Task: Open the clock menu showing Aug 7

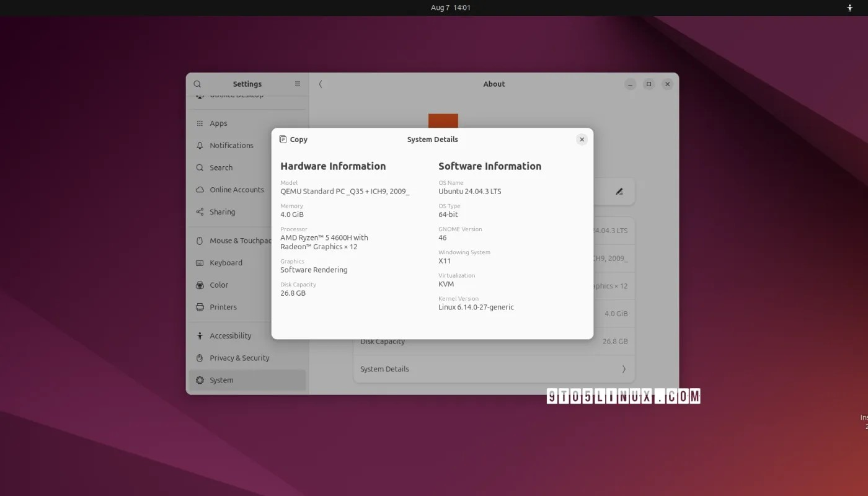Action: pyautogui.click(x=451, y=7)
